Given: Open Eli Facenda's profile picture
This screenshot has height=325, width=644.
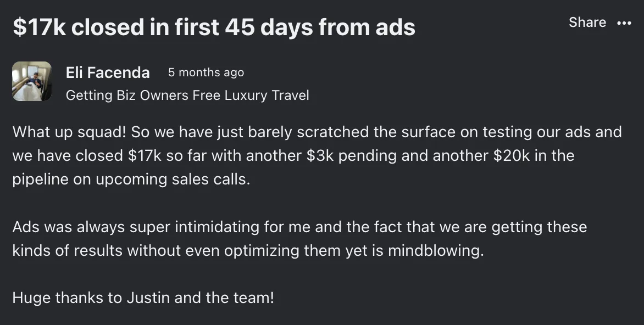Looking at the screenshot, I should pos(32,81).
